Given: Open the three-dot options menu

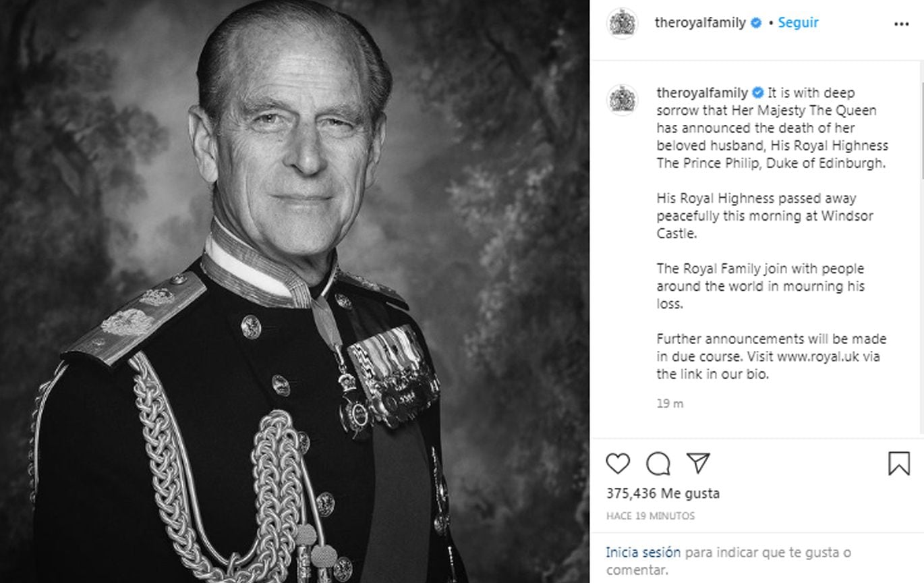Looking at the screenshot, I should coord(901,24).
